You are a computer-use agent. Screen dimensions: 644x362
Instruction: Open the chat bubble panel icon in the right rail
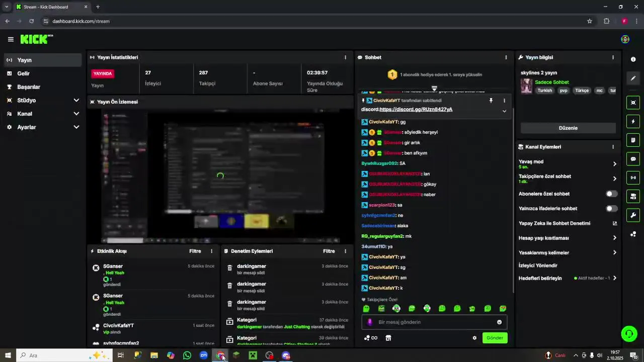click(633, 159)
